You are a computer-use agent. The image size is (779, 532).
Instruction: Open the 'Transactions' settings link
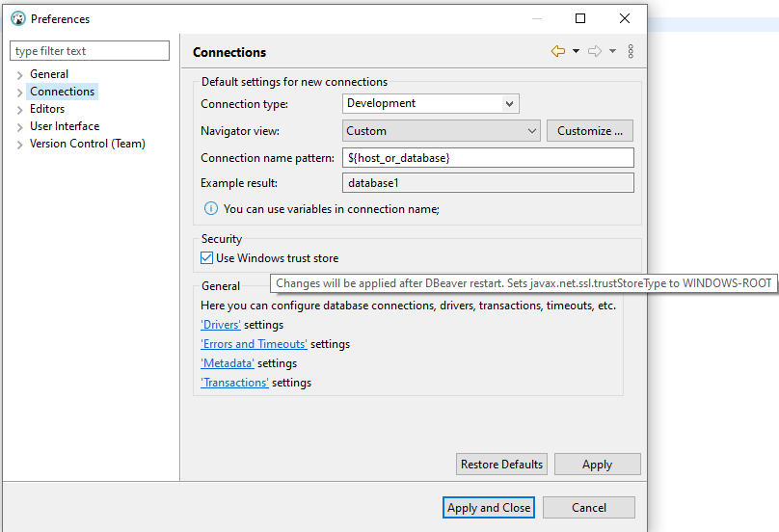(x=234, y=383)
